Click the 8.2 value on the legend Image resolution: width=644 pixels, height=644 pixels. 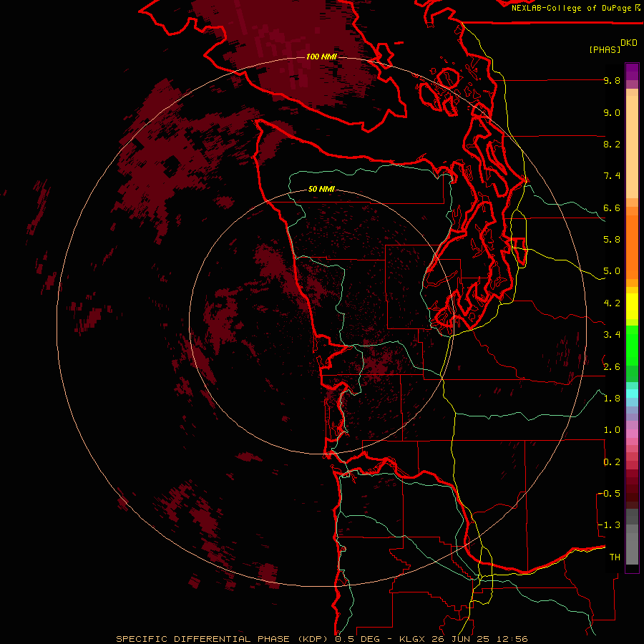(612, 144)
